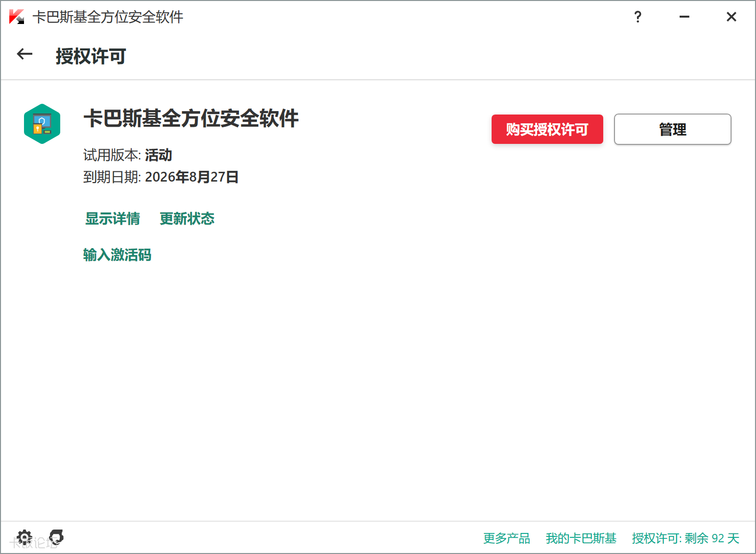Open the 显示详情 link
Screen dimensions: 756x554
point(113,219)
